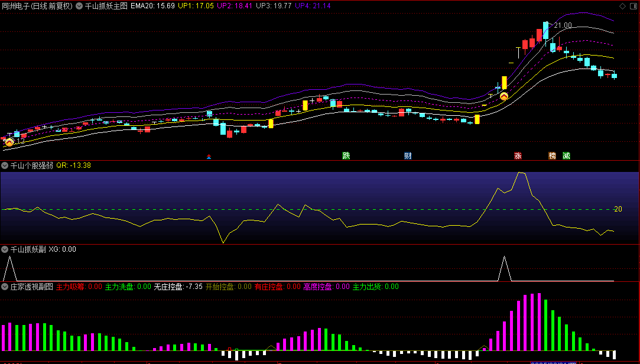Click the green 减 event marker
The height and width of the screenshot is (364, 640).
(x=566, y=155)
